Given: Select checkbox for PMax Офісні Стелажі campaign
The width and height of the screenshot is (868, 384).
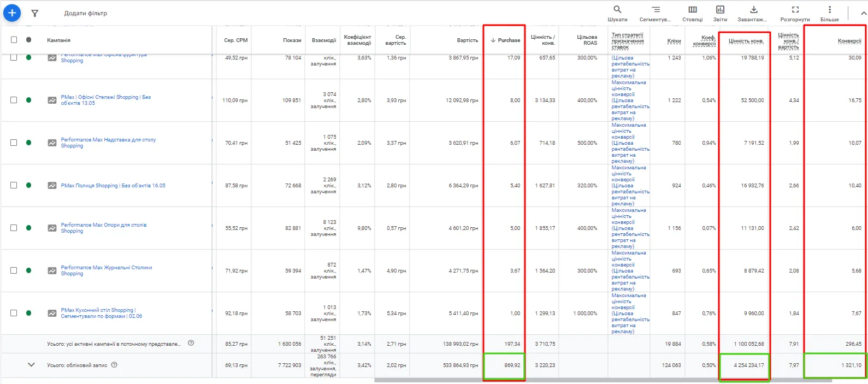Looking at the screenshot, I should tap(14, 100).
